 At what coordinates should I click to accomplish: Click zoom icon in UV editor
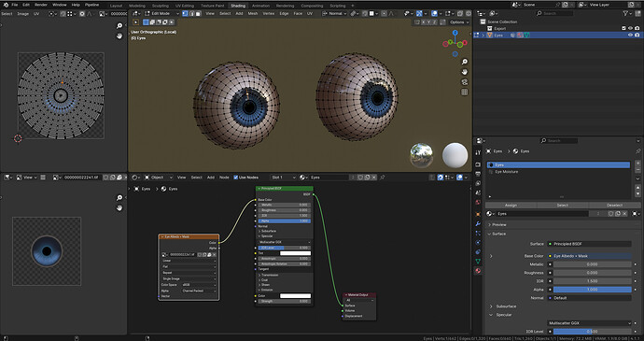[x=119, y=26]
